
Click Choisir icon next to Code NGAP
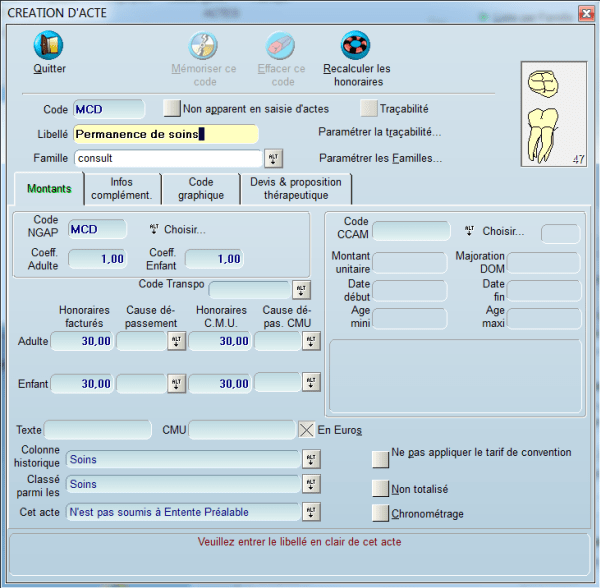[155, 229]
